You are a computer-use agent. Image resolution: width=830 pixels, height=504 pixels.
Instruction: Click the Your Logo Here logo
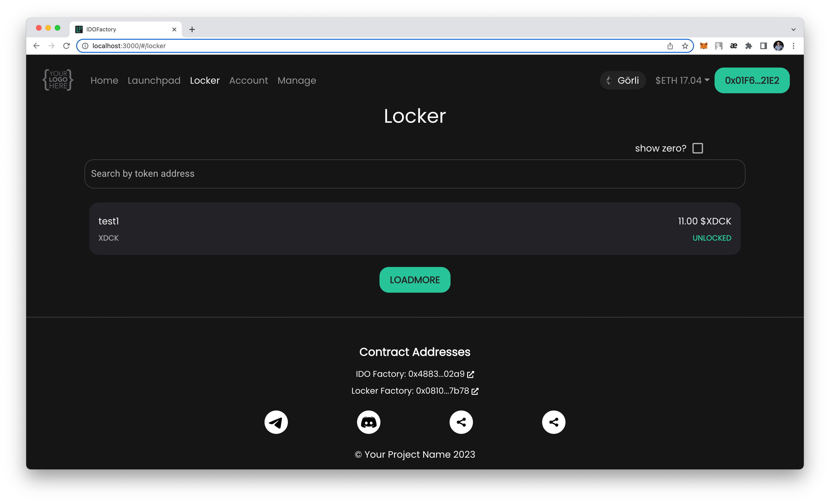pyautogui.click(x=58, y=80)
